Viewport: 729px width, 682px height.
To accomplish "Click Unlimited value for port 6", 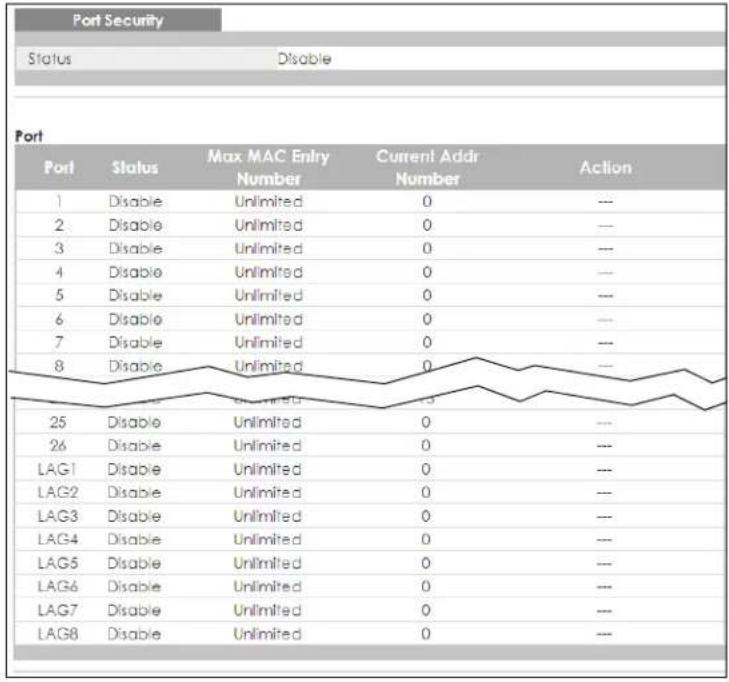I will pyautogui.click(x=269, y=319).
